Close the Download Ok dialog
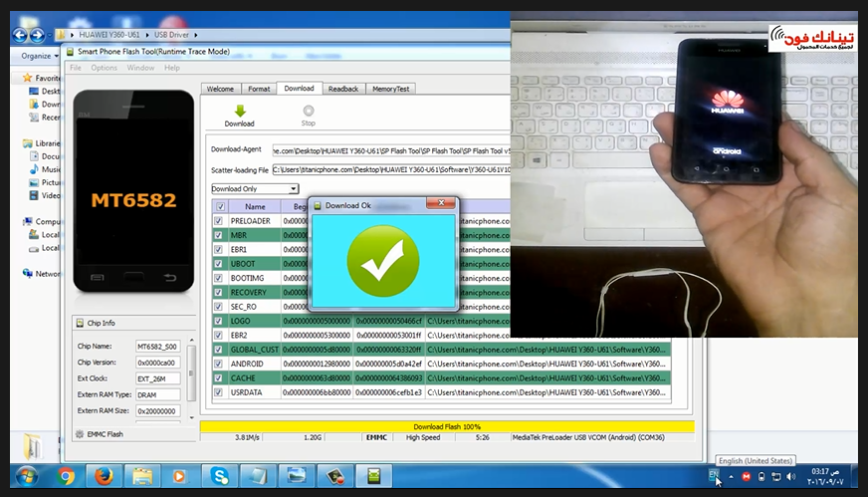 (441, 203)
